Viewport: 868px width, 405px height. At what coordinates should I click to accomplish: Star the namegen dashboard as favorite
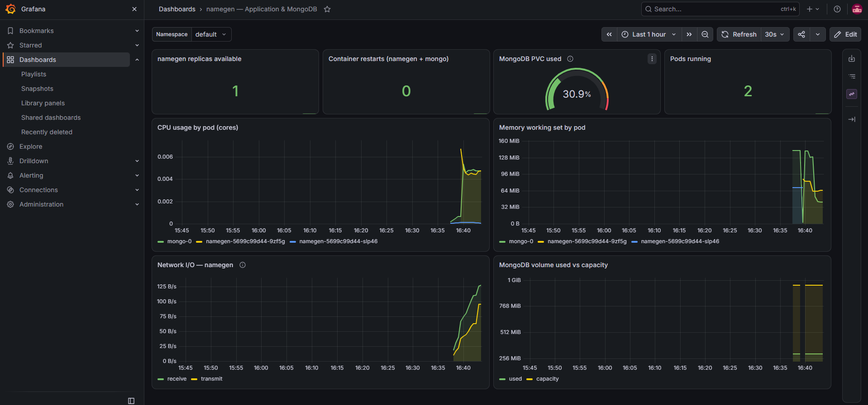point(327,9)
